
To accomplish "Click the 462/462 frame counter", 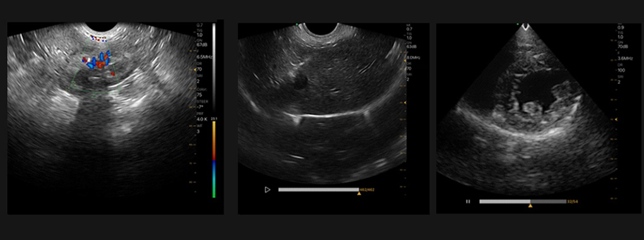I will pos(367,189).
